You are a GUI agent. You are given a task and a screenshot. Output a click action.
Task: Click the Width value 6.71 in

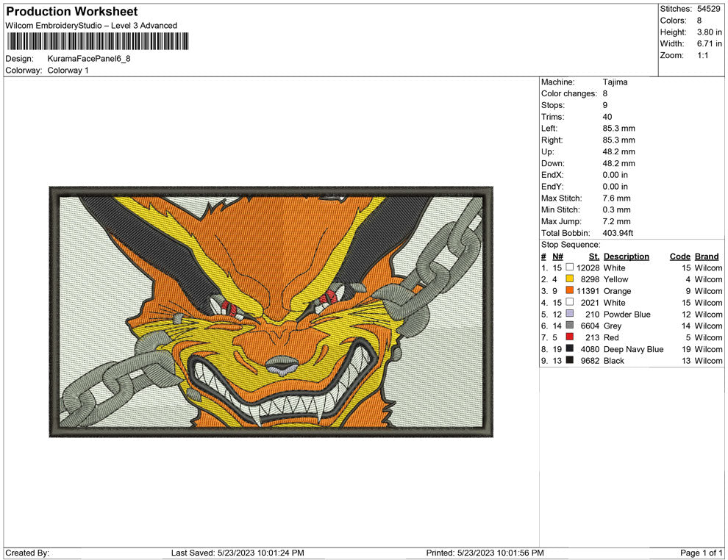pyautogui.click(x=710, y=43)
